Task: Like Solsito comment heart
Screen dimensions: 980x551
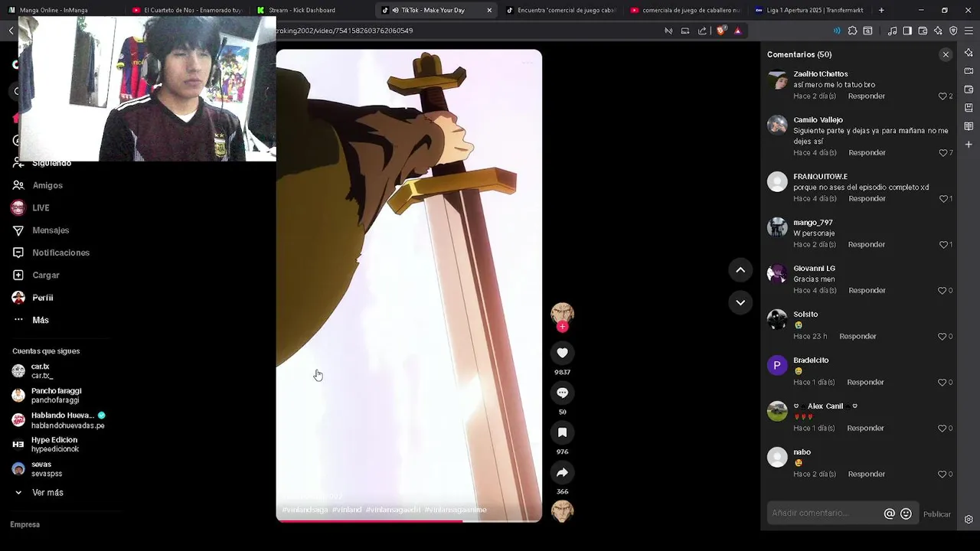Action: [x=942, y=337]
